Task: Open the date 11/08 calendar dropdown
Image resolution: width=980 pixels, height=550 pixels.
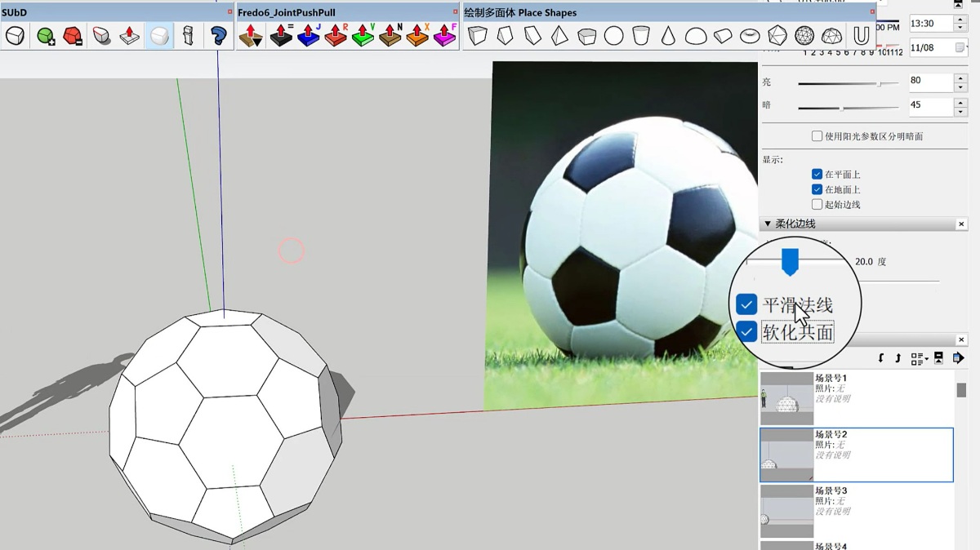Action: [960, 47]
